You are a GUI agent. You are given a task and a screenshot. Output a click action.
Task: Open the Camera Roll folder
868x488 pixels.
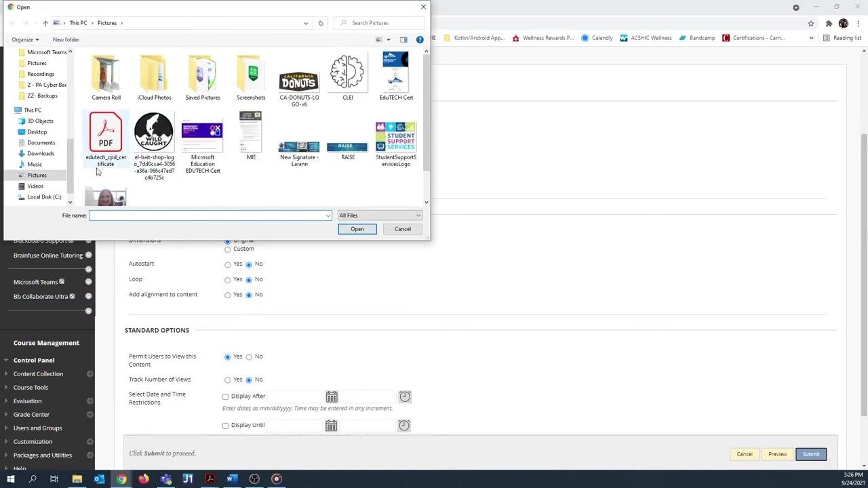[x=106, y=77]
